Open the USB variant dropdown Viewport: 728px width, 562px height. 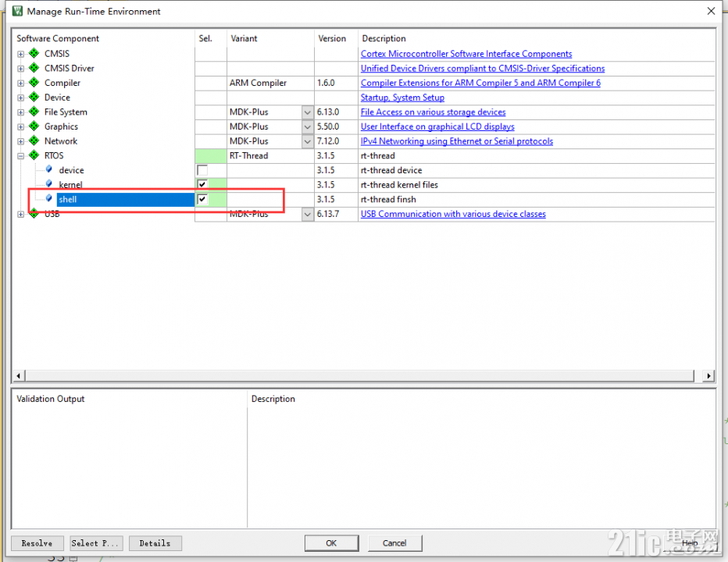coord(307,214)
